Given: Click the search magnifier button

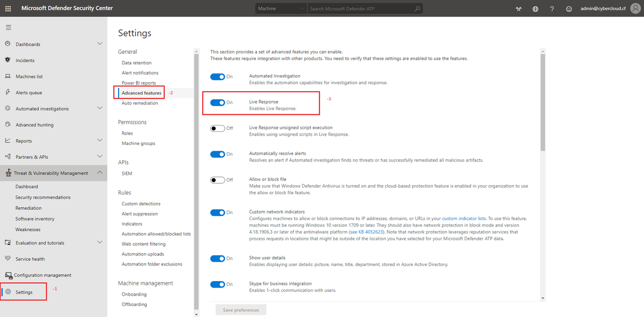Looking at the screenshot, I should pos(417,9).
